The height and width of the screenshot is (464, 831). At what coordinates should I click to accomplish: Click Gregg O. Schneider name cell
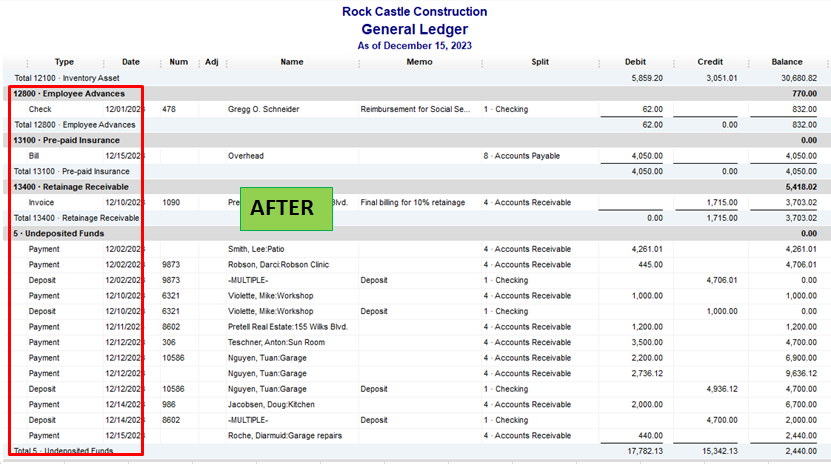tap(263, 109)
